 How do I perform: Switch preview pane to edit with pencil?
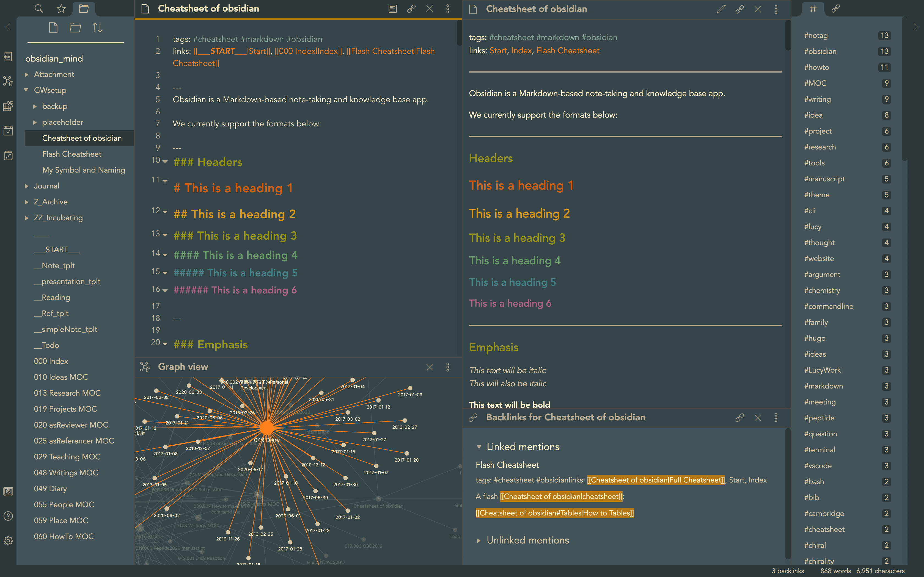click(721, 9)
